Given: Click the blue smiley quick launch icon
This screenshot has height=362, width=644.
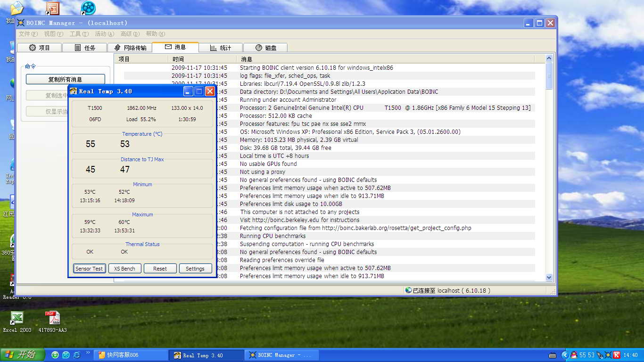Looking at the screenshot, I should tap(66, 355).
